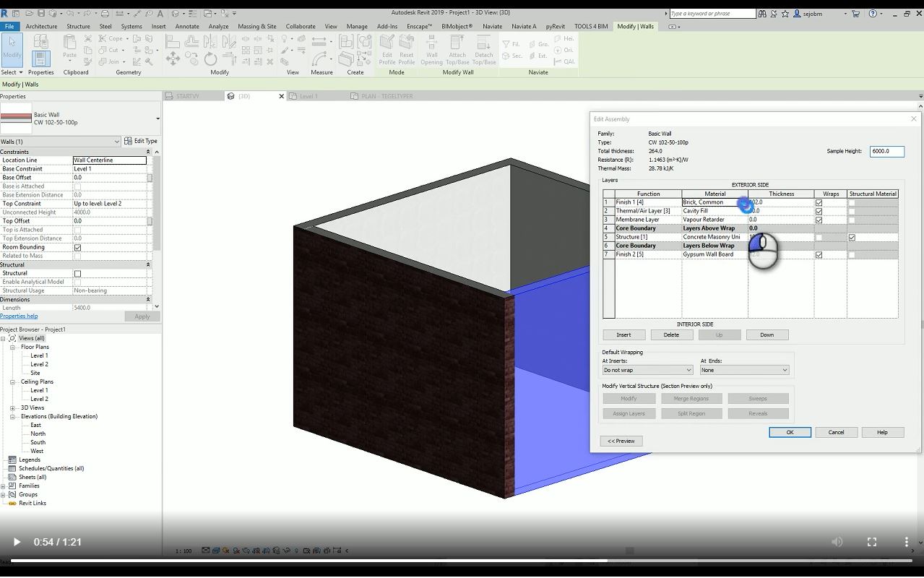This screenshot has width=924, height=578.
Task: Click the Offset tool icon
Action: (191, 41)
